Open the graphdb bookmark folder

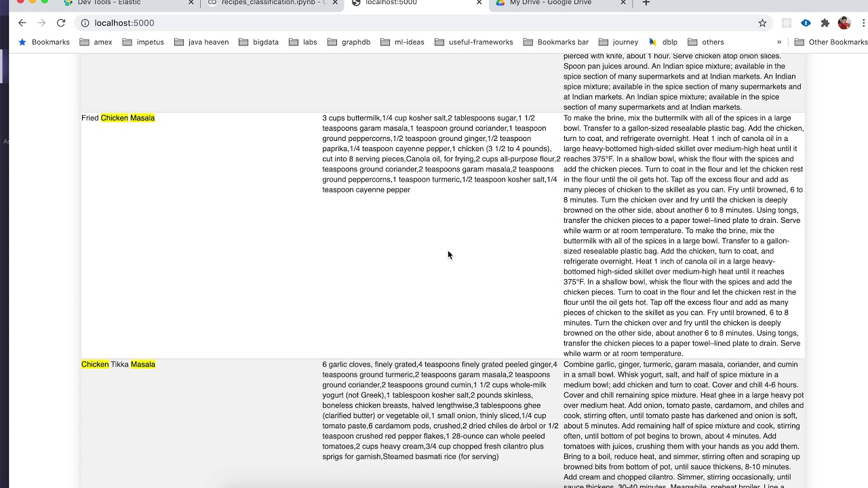pos(349,42)
